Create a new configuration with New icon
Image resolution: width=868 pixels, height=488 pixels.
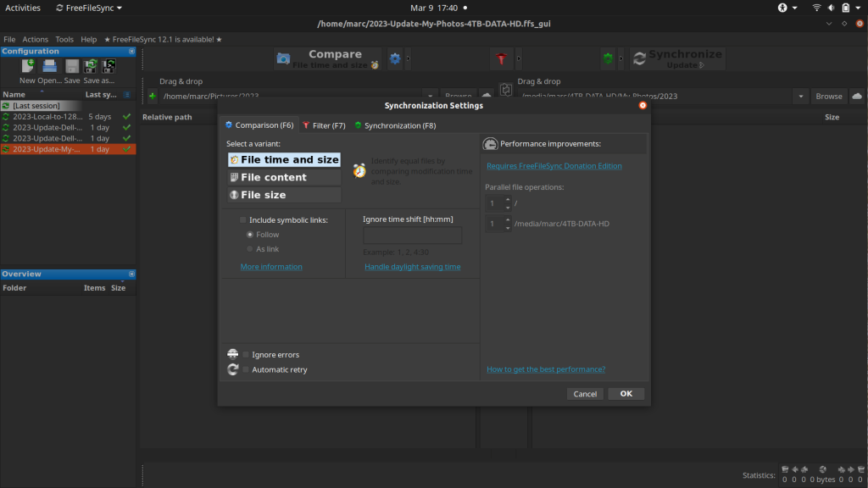click(27, 66)
